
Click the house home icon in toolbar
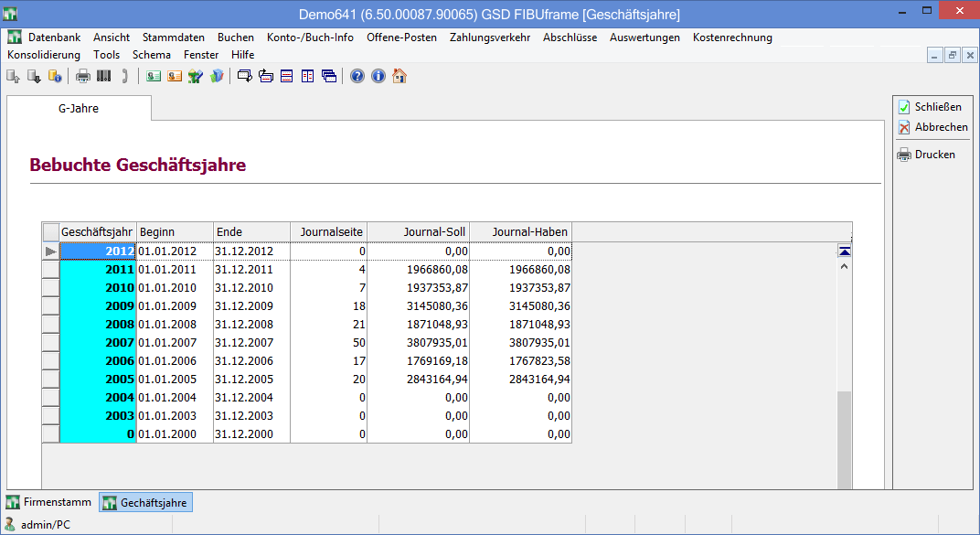399,76
